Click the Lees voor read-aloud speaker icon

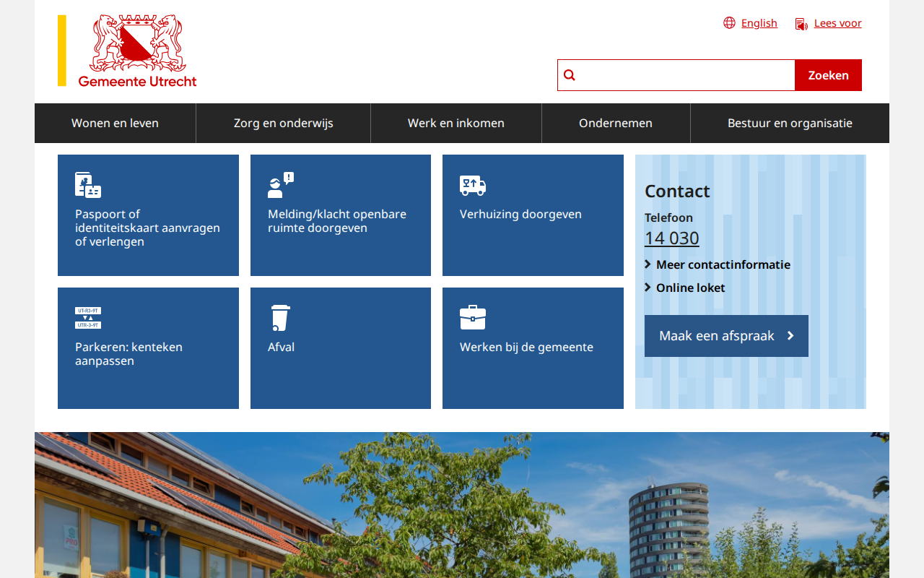click(x=801, y=24)
